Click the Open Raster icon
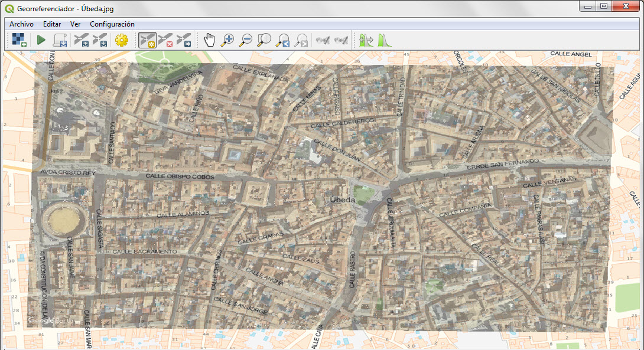Screen dimensions: 644x350 19,40
